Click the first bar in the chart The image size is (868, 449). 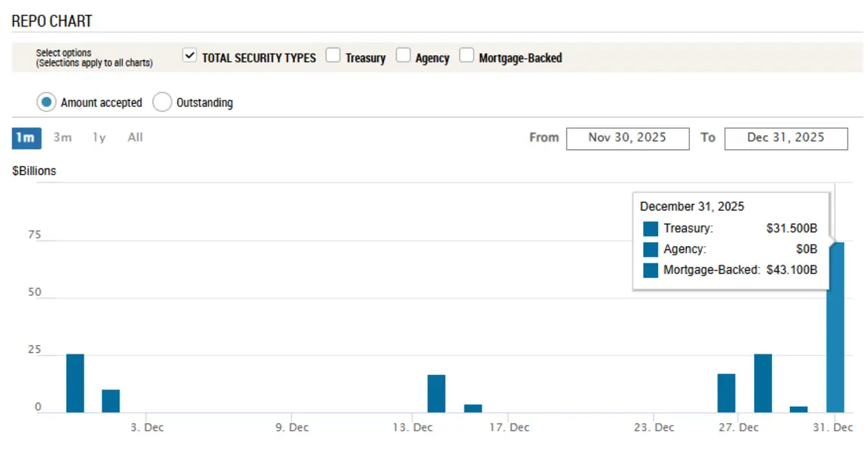coord(75,383)
